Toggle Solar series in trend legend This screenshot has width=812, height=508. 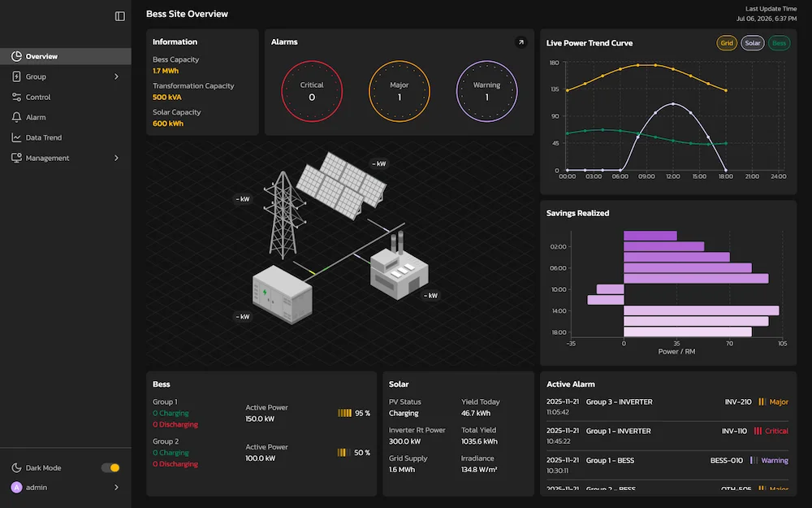(753, 43)
